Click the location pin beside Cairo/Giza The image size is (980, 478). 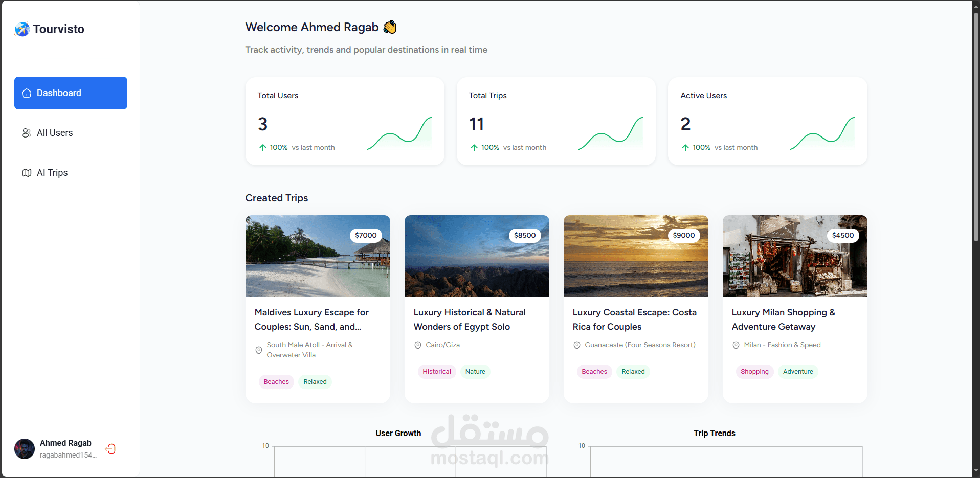click(418, 345)
